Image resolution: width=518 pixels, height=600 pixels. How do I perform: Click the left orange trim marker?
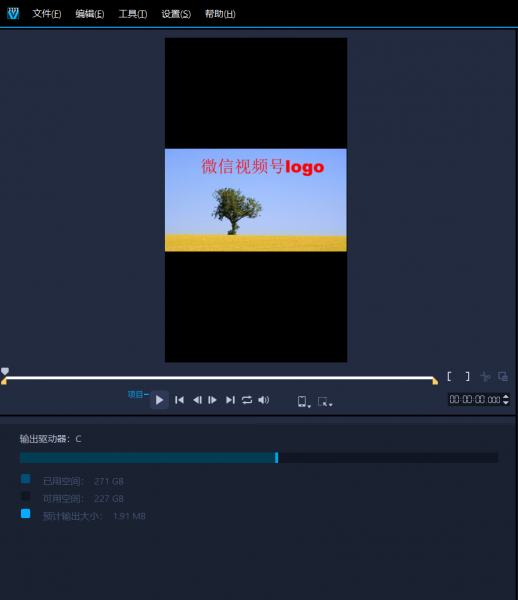point(4,381)
